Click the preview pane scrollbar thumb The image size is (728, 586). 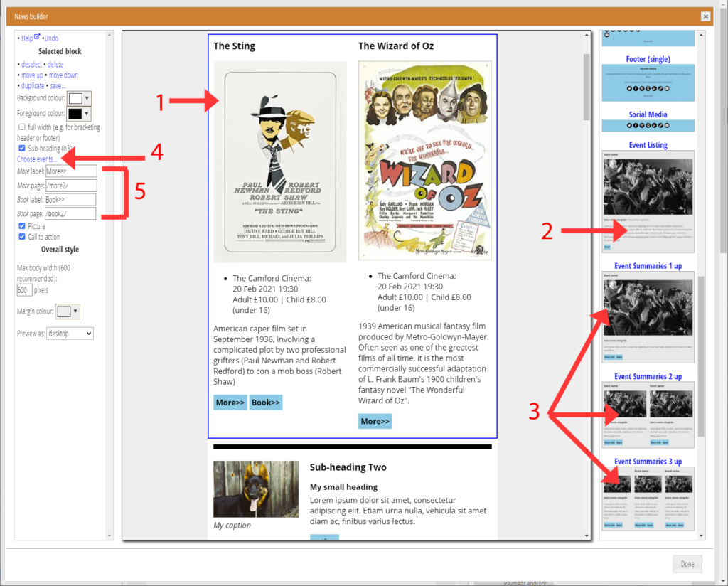(x=587, y=87)
